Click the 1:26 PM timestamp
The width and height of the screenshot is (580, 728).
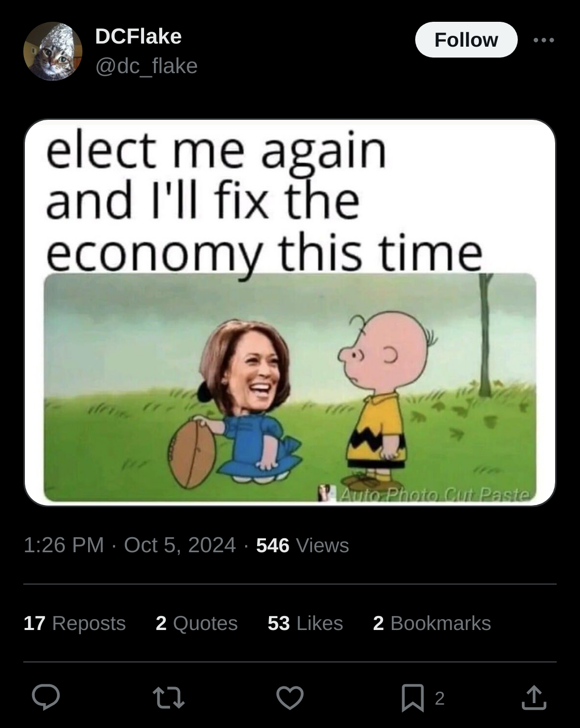tap(64, 545)
